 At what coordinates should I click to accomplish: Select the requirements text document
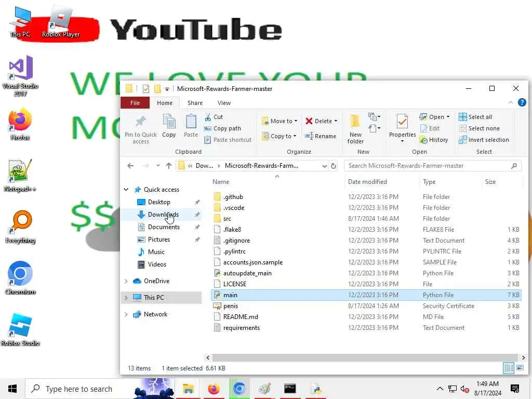(366, 328)
